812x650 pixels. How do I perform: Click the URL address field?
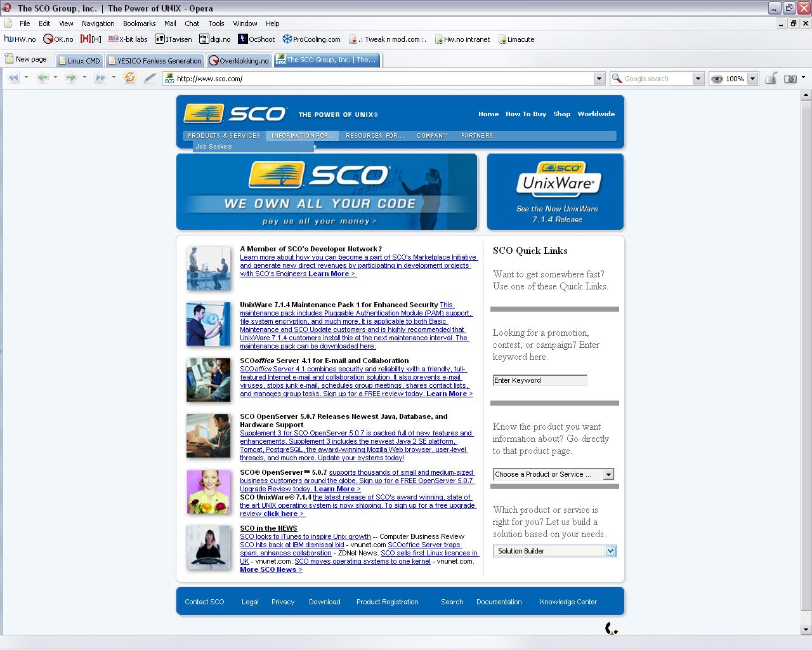click(379, 79)
